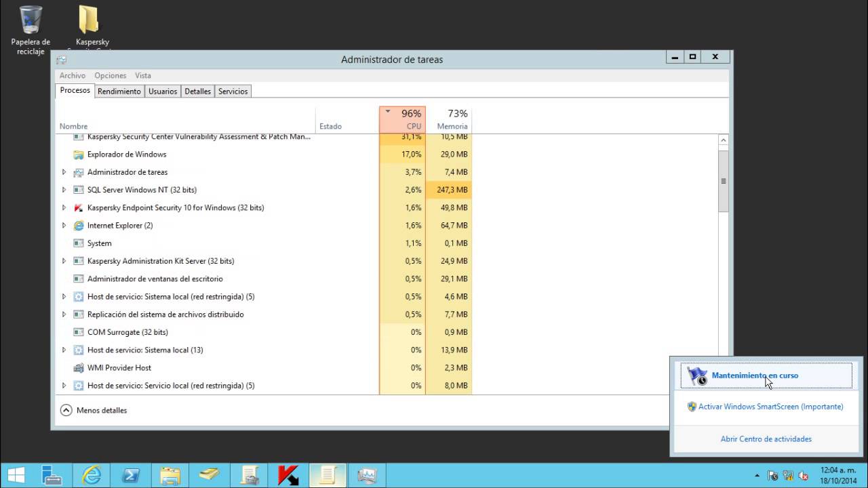Sort processes by the CPU column
Viewport: 868px width, 488px height.
(x=403, y=119)
